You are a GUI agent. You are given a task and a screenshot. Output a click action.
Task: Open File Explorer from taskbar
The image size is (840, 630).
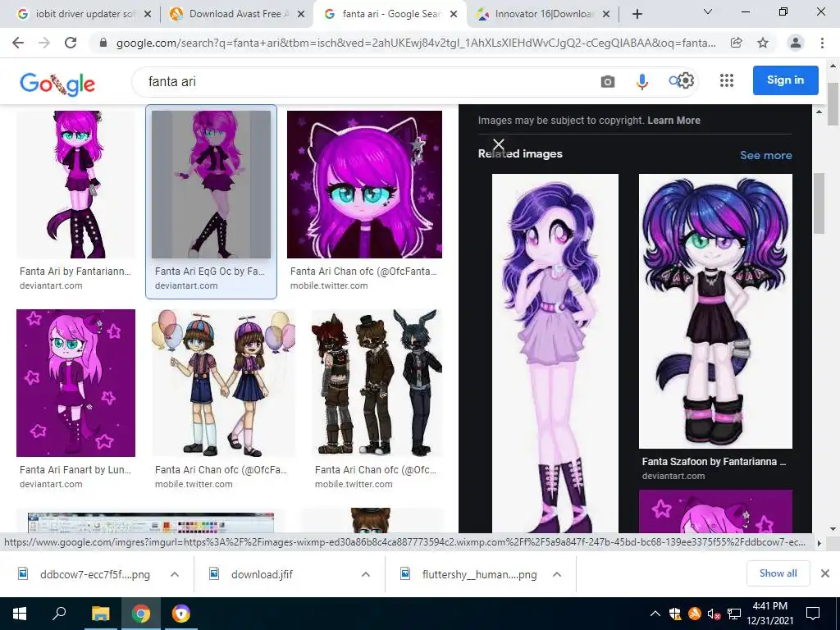100,614
